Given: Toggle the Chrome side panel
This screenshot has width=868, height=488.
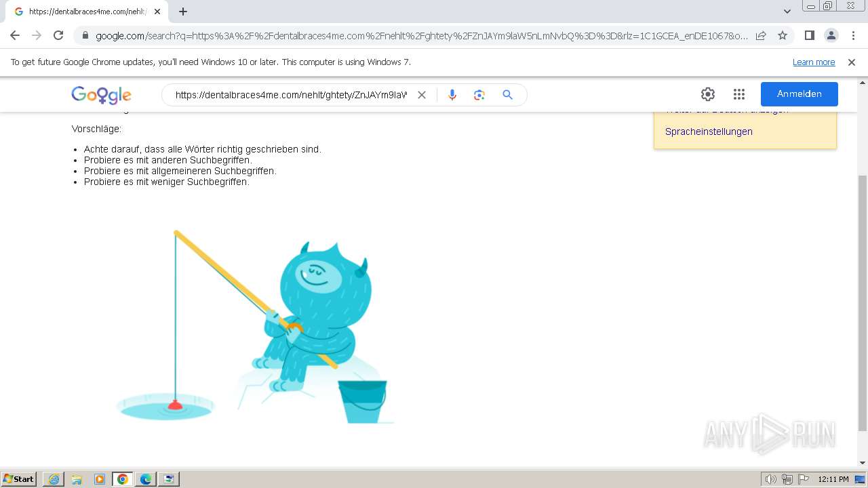Looking at the screenshot, I should [809, 35].
